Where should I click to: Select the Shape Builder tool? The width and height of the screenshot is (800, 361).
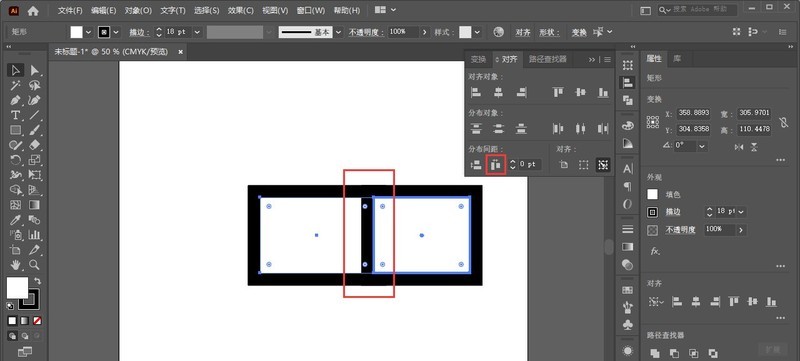(x=16, y=190)
